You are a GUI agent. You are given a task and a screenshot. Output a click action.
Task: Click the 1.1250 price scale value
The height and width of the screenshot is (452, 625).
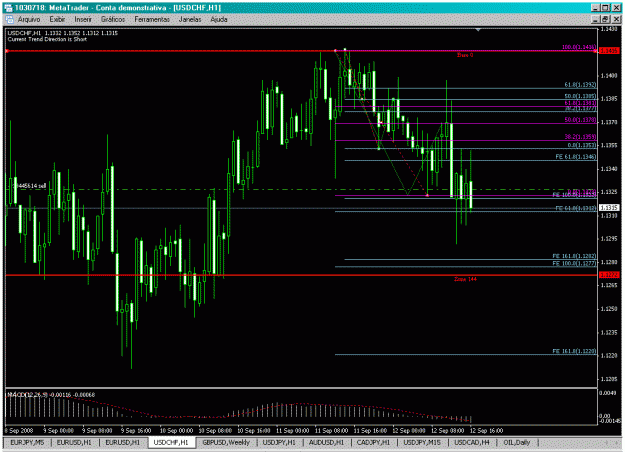(609, 309)
